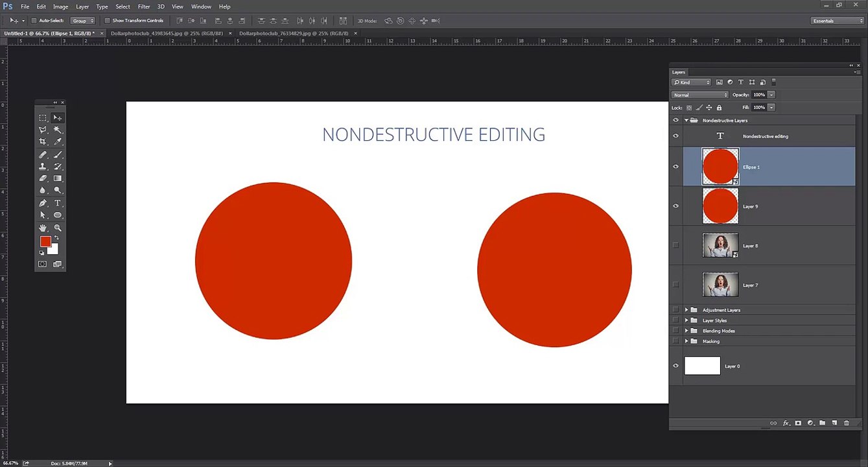Select the Clone Stamp tool
This screenshot has width=868, height=467.
(x=43, y=167)
